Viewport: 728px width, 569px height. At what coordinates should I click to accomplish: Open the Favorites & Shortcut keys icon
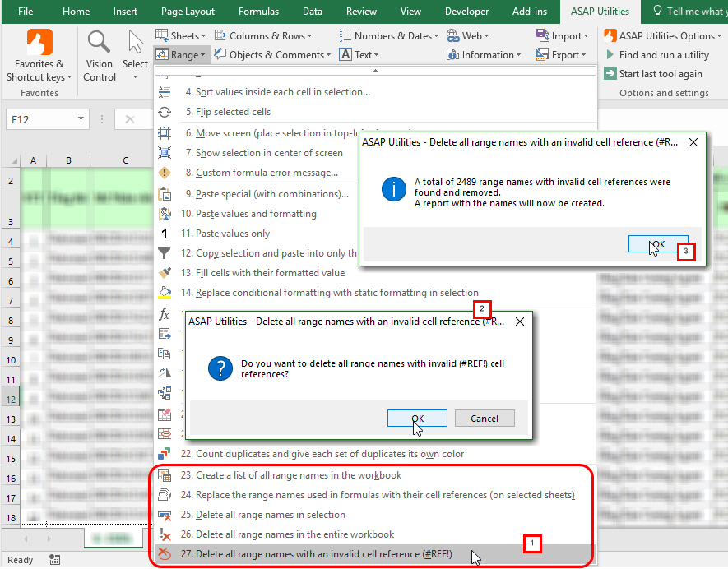point(39,42)
